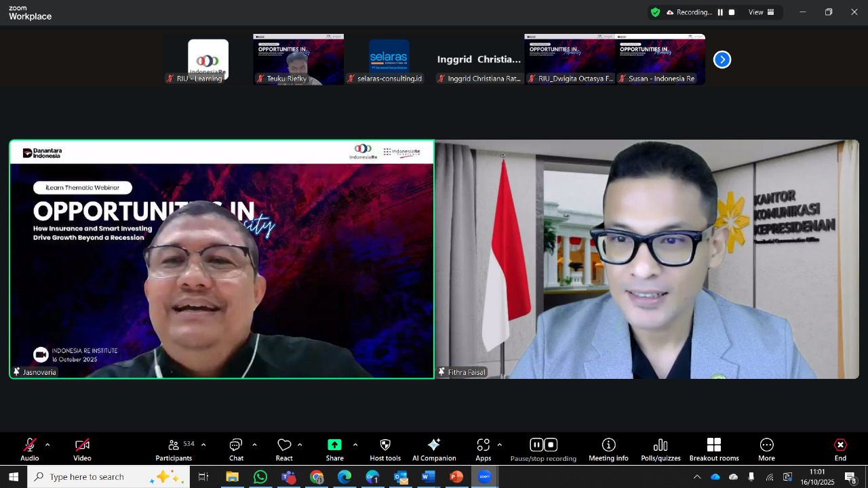Open the Chat panel
The height and width of the screenshot is (488, 868).
(x=236, y=449)
